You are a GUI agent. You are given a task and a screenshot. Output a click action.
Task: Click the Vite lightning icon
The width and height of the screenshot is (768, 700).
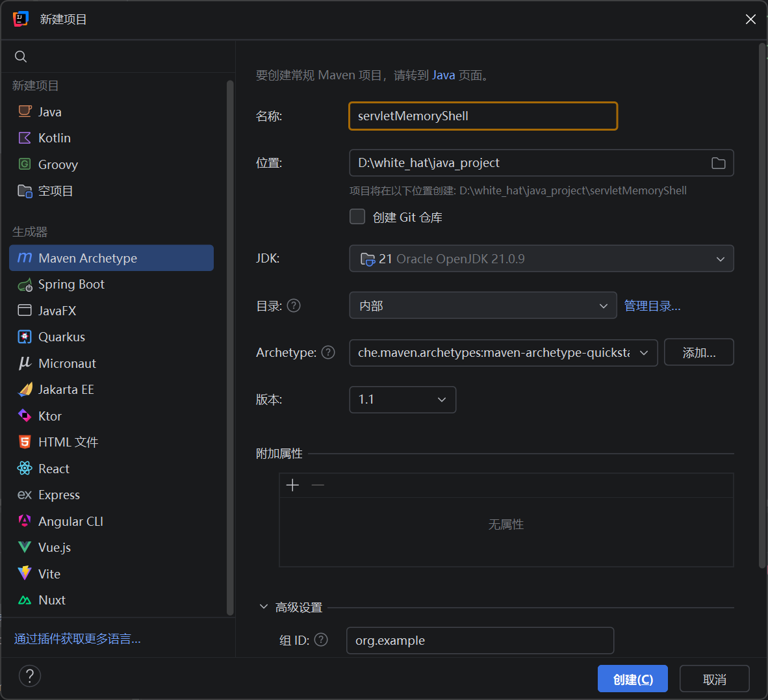[25, 573]
